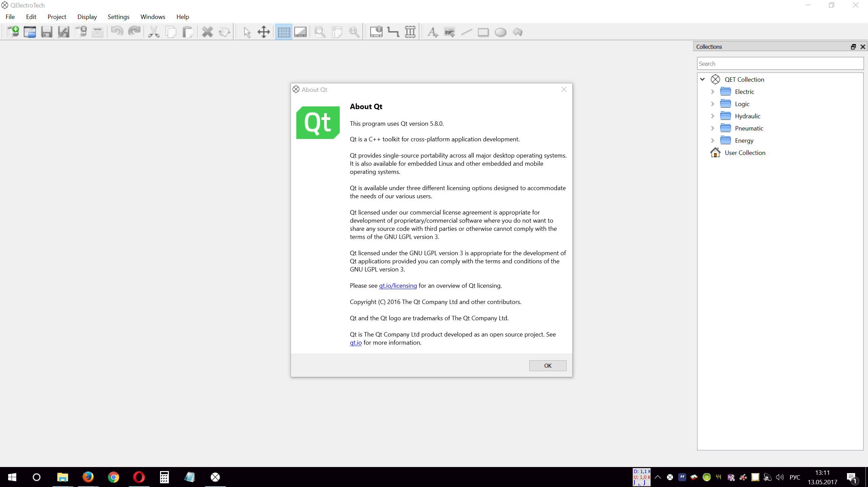Select the add ellipse shape tool
This screenshot has width=868, height=487.
click(500, 32)
